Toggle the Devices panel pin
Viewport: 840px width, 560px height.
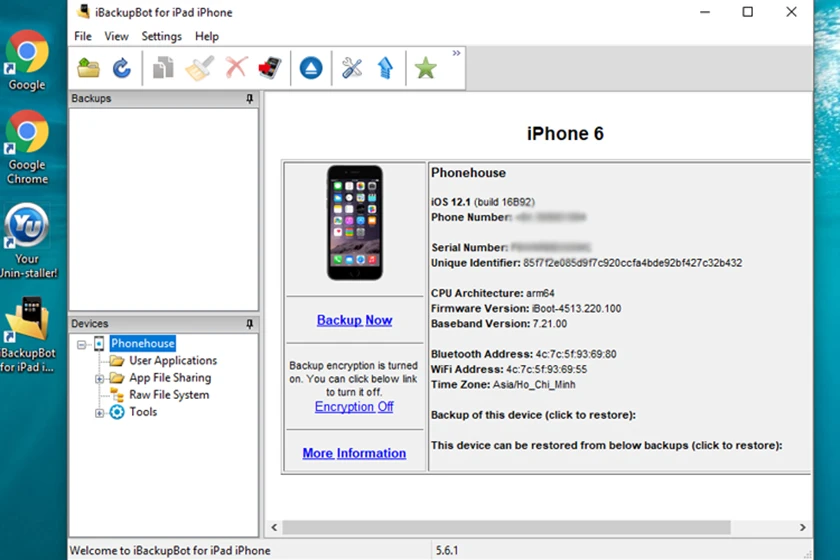click(x=250, y=324)
